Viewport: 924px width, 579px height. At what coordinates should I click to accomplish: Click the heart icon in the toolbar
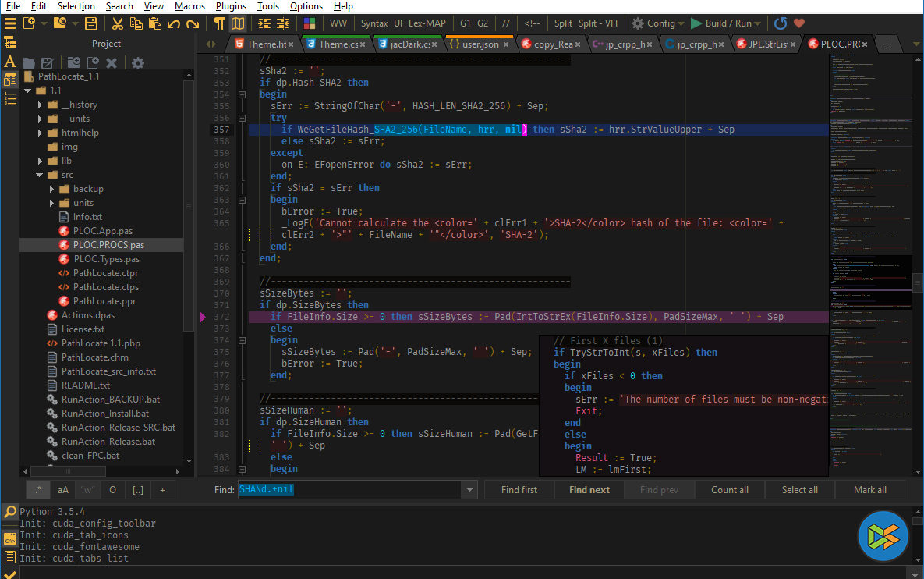[x=798, y=23]
